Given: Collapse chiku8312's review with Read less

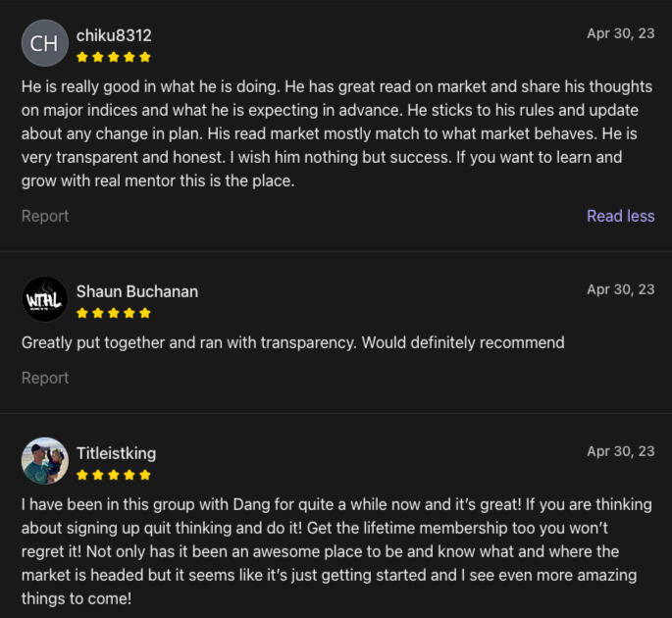Looking at the screenshot, I should (620, 216).
